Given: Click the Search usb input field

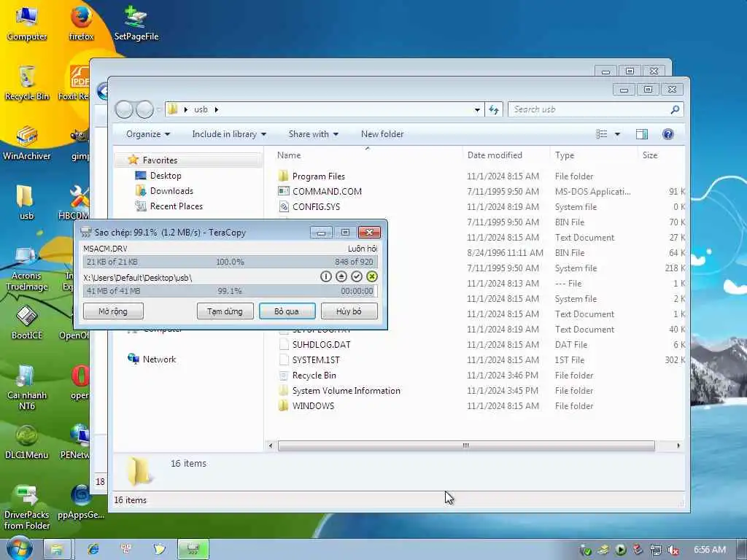Looking at the screenshot, I should coord(589,109).
